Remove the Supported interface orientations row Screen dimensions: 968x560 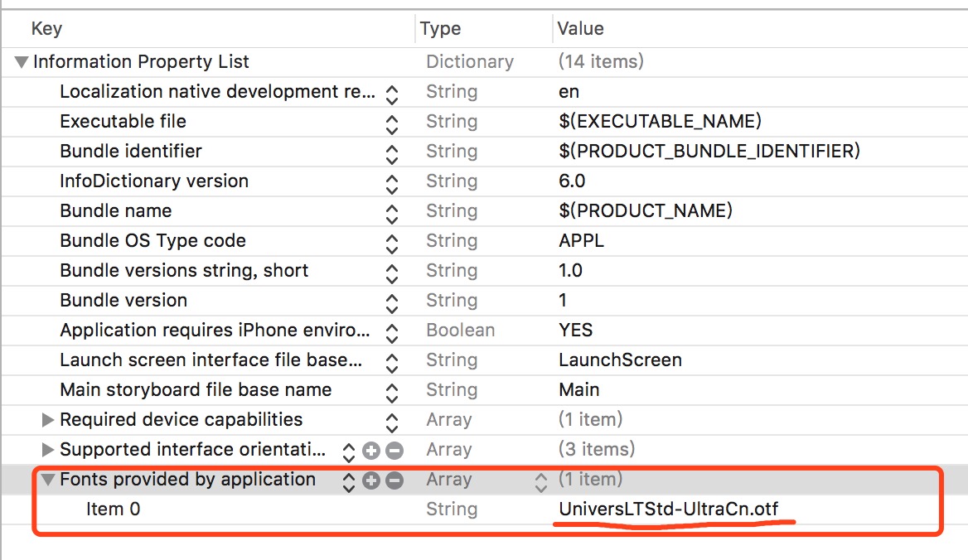tap(394, 451)
